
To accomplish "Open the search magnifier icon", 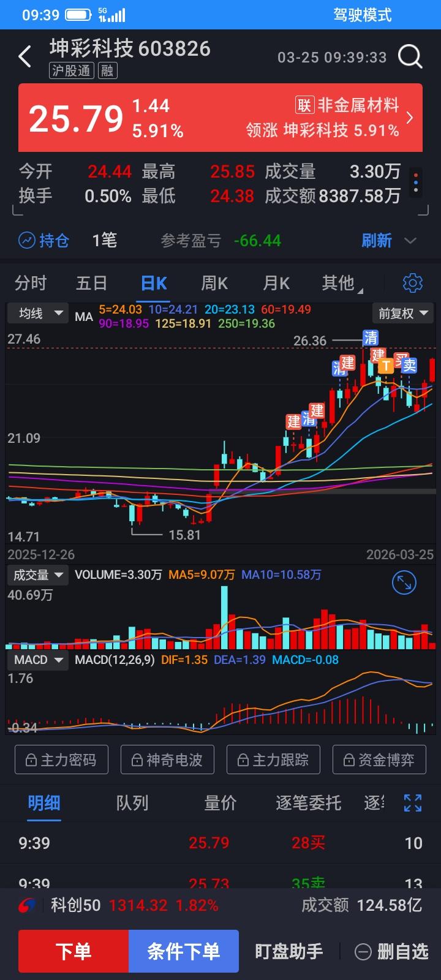I will click(x=410, y=56).
